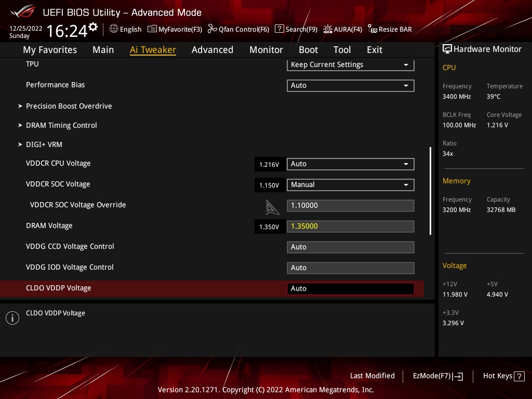Image resolution: width=532 pixels, height=399 pixels.
Task: Select the TPU row label
Action: 32,64
